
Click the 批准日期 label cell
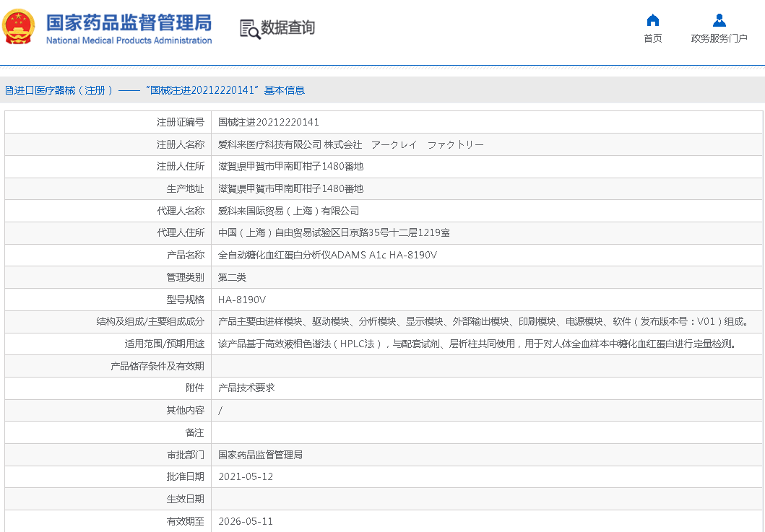tap(108, 476)
